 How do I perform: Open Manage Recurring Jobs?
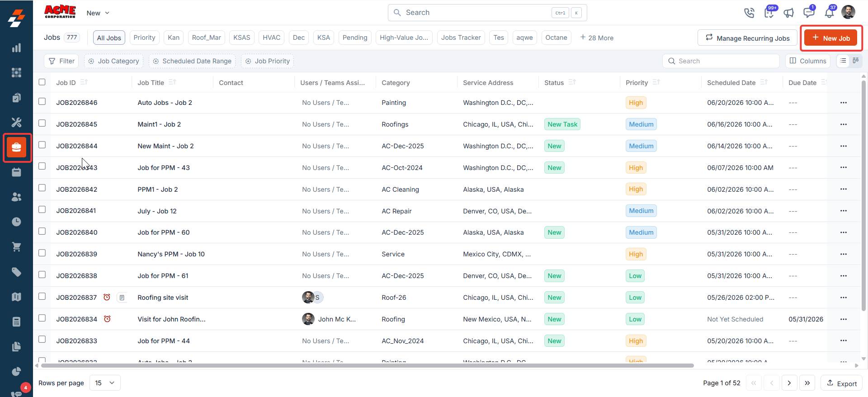[x=747, y=38]
